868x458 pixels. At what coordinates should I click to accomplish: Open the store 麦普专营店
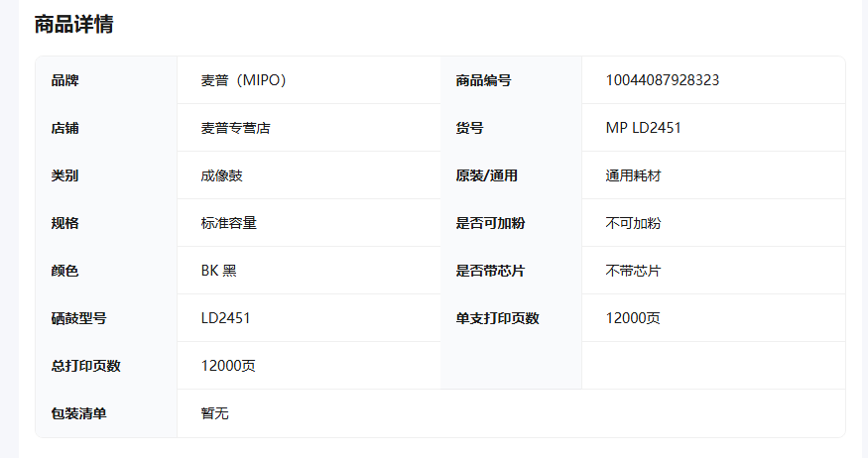[235, 128]
